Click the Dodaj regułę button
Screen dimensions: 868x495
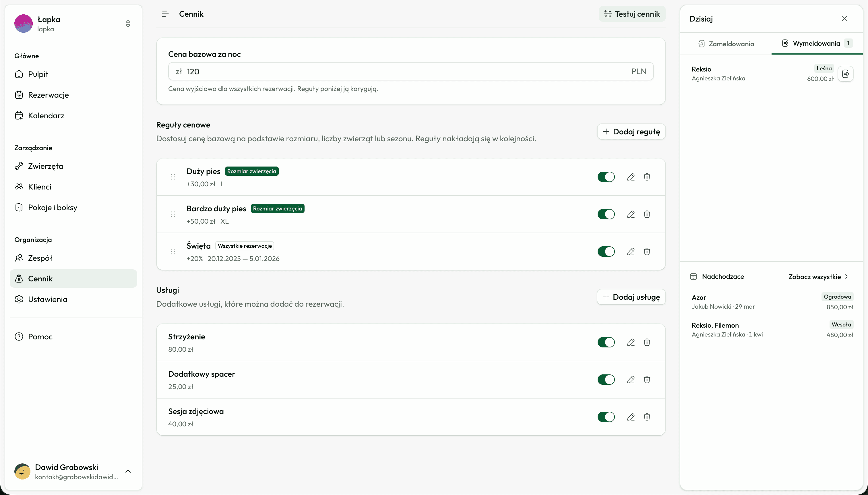tap(631, 132)
